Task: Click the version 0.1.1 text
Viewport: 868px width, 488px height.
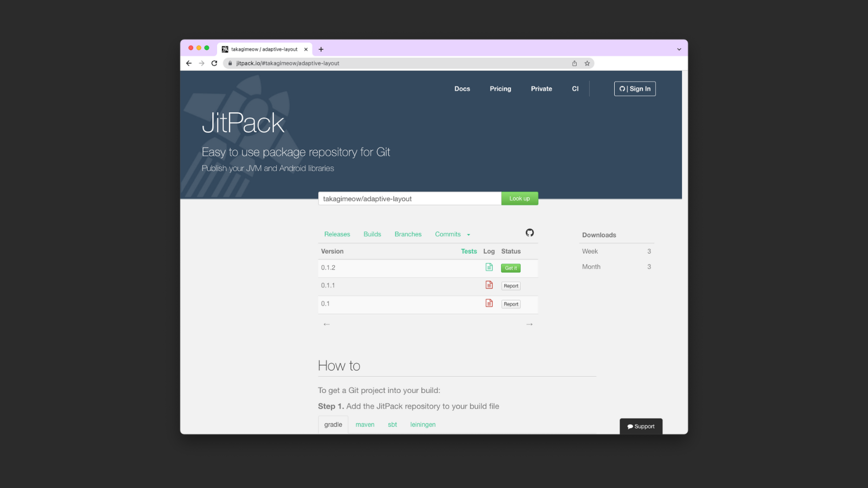Action: pyautogui.click(x=328, y=285)
